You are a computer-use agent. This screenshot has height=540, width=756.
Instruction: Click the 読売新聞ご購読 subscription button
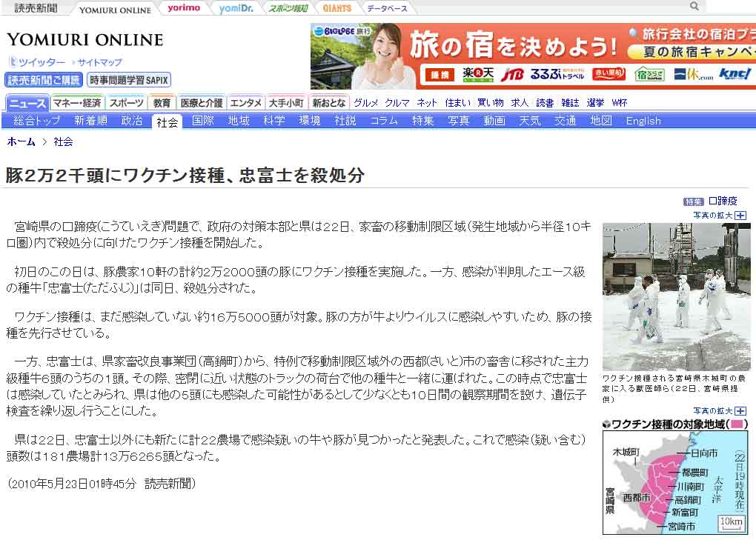pos(44,80)
